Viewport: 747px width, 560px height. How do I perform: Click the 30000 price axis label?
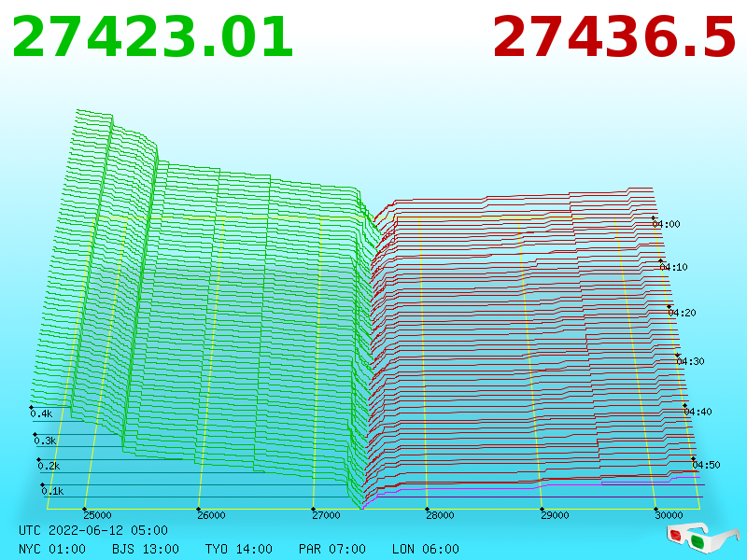(669, 515)
